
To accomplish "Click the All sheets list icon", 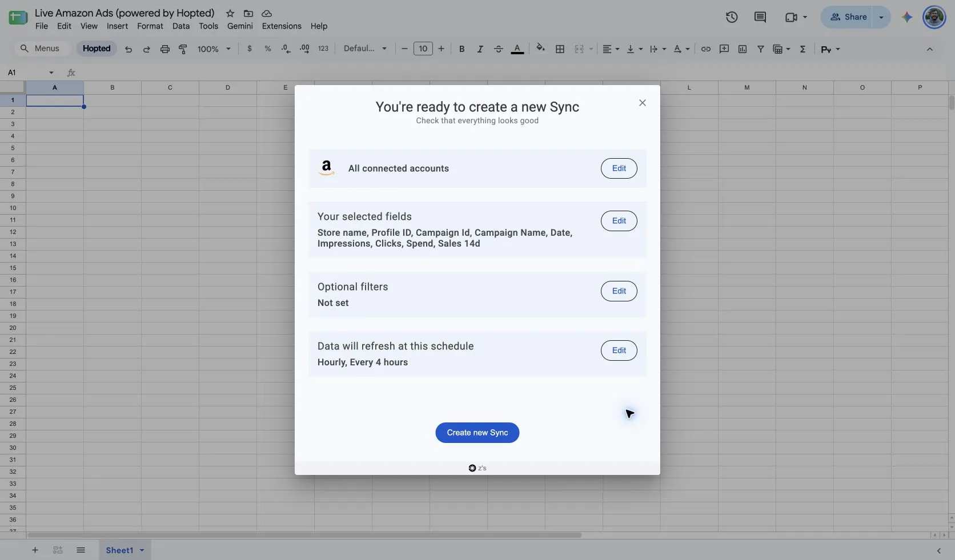I will click(x=81, y=550).
